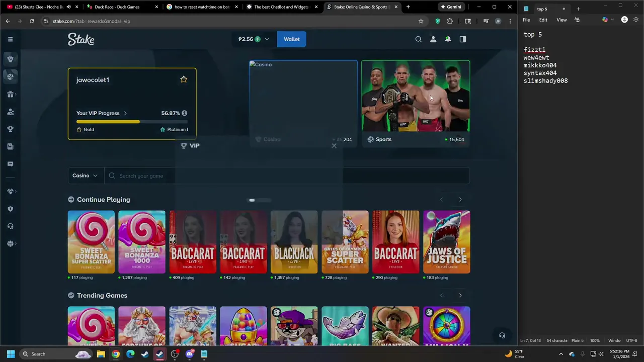The image size is (644, 362).
Task: Click the Stake logo
Action: click(x=81, y=39)
